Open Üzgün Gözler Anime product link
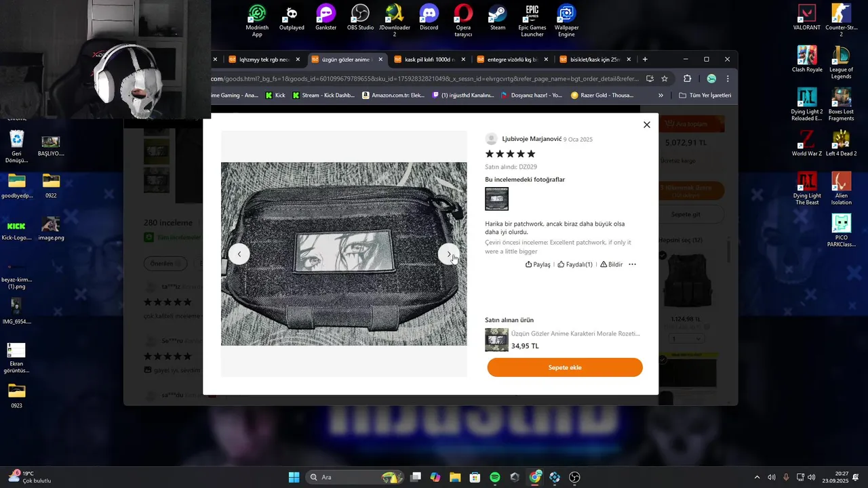The height and width of the screenshot is (488, 868). pos(575,333)
